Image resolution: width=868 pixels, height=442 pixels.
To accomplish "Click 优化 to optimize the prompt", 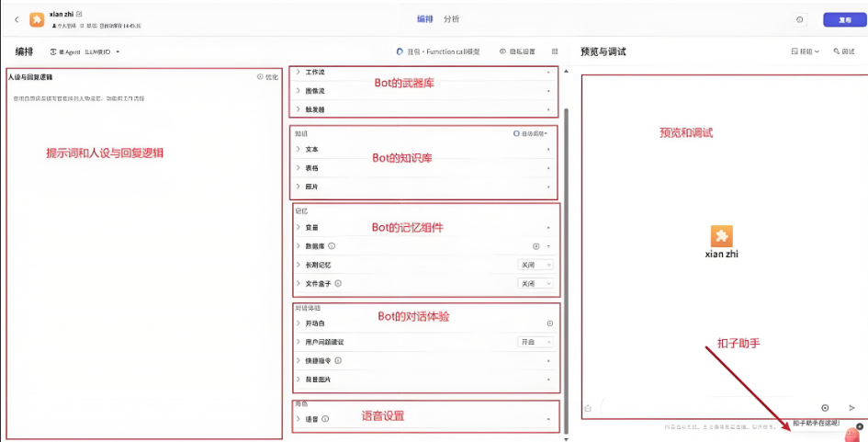I will (x=268, y=77).
